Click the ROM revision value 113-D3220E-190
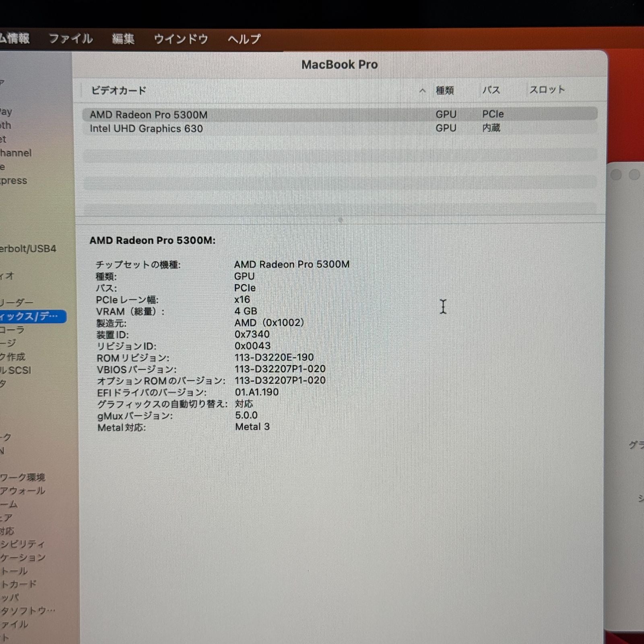Image resolution: width=644 pixels, height=644 pixels. [x=275, y=357]
